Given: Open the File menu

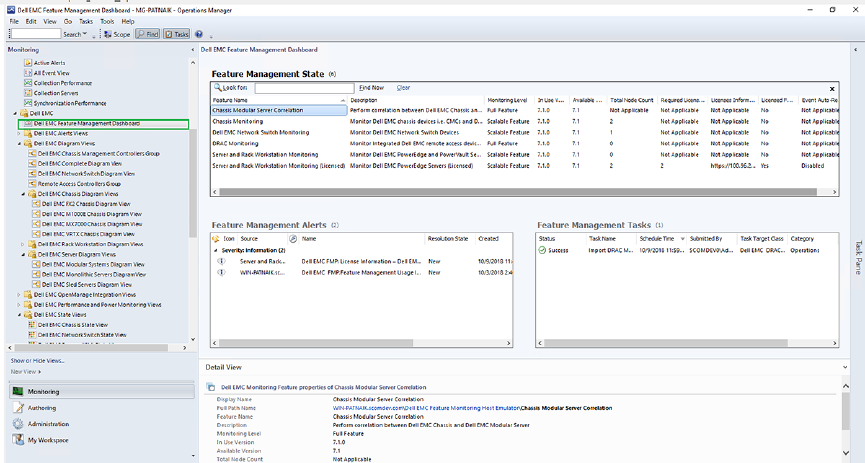Looking at the screenshot, I should click(x=14, y=22).
